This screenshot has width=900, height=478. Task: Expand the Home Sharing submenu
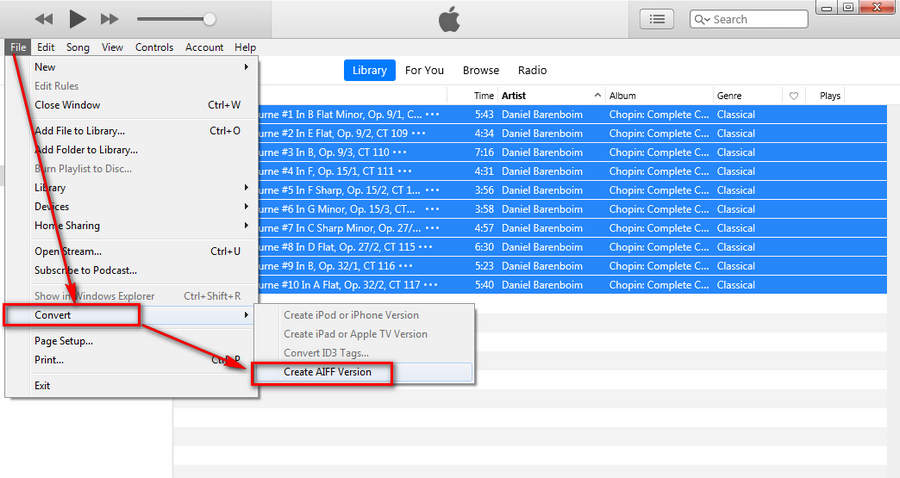(141, 226)
